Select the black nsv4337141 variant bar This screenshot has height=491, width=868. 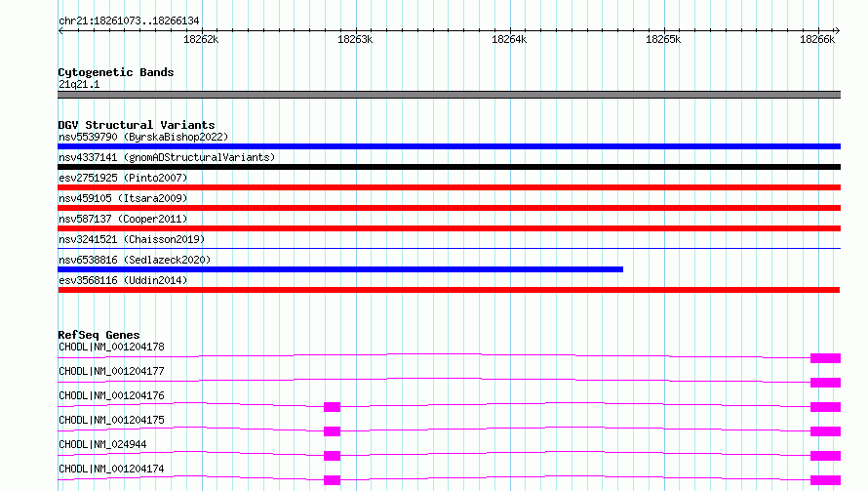449,167
